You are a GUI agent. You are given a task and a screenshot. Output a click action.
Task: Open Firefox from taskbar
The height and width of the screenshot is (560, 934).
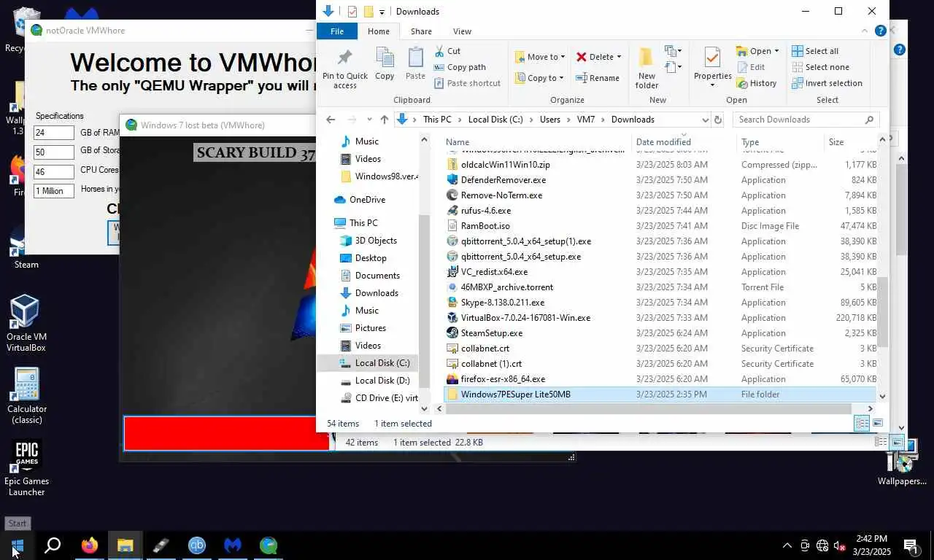pyautogui.click(x=90, y=545)
